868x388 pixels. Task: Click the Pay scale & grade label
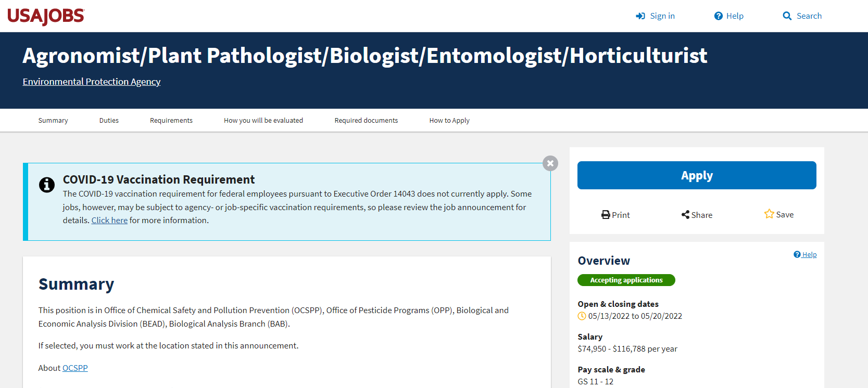coord(611,370)
